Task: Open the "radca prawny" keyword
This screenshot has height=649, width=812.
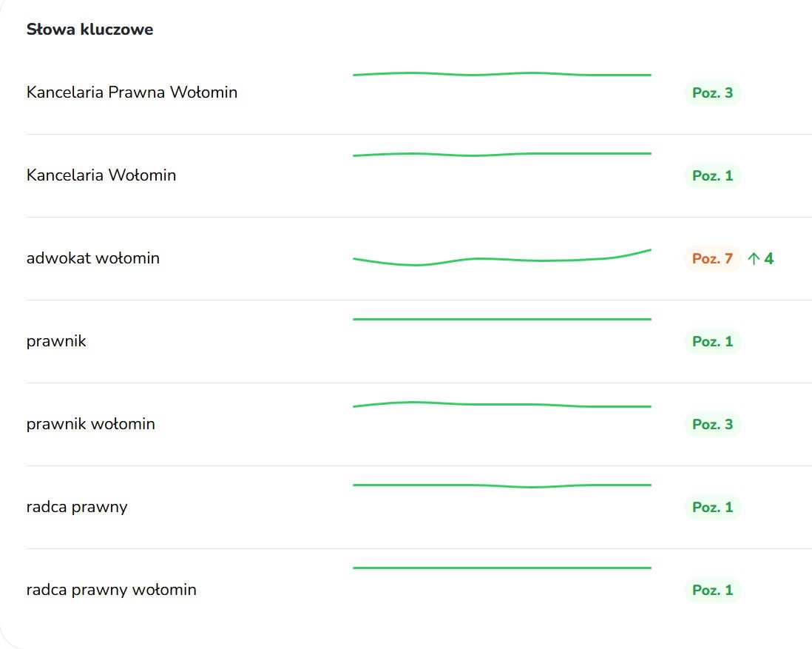Action: 77,507
